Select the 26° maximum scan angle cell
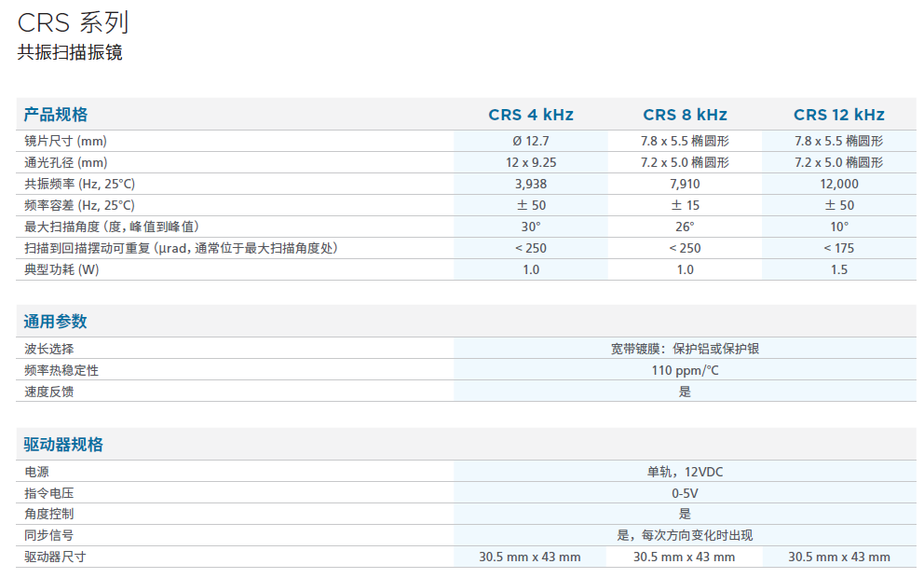The width and height of the screenshot is (924, 578). [x=685, y=227]
